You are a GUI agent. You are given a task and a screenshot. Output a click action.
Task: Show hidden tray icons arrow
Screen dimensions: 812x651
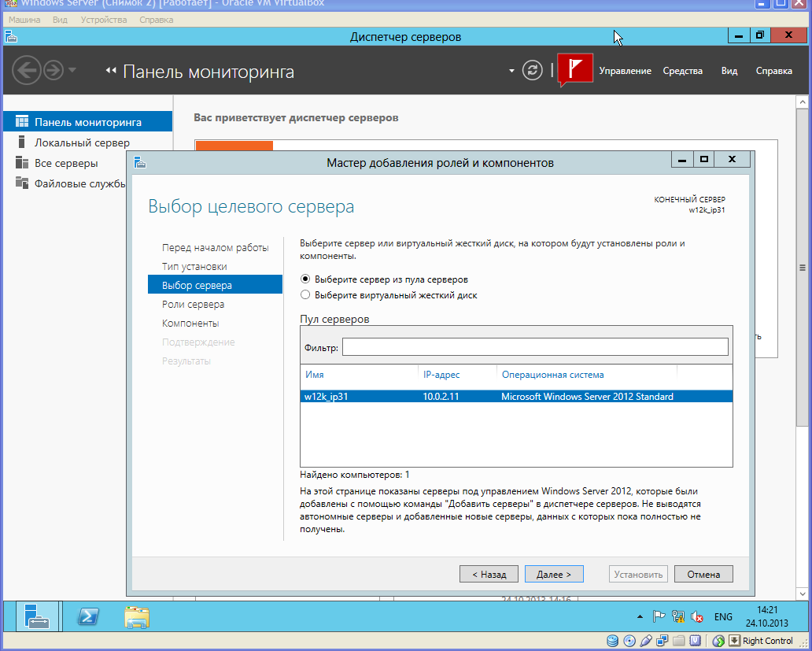[640, 616]
